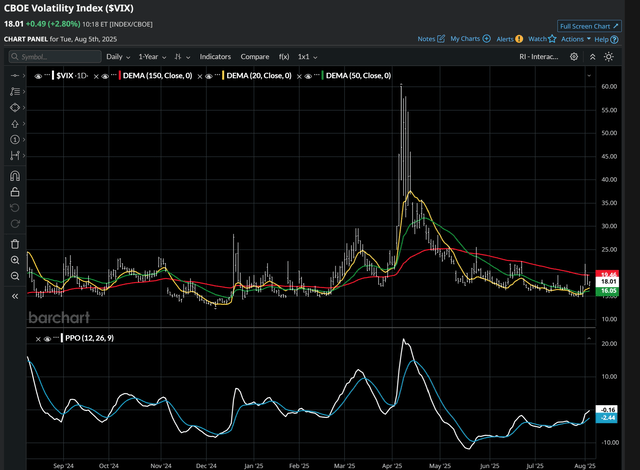Zoom out with the magnifier minus icon

[x=15, y=276]
